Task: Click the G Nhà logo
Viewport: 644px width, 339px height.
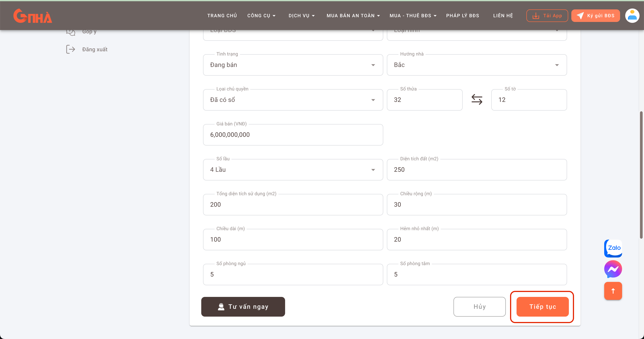Action: pos(33,16)
